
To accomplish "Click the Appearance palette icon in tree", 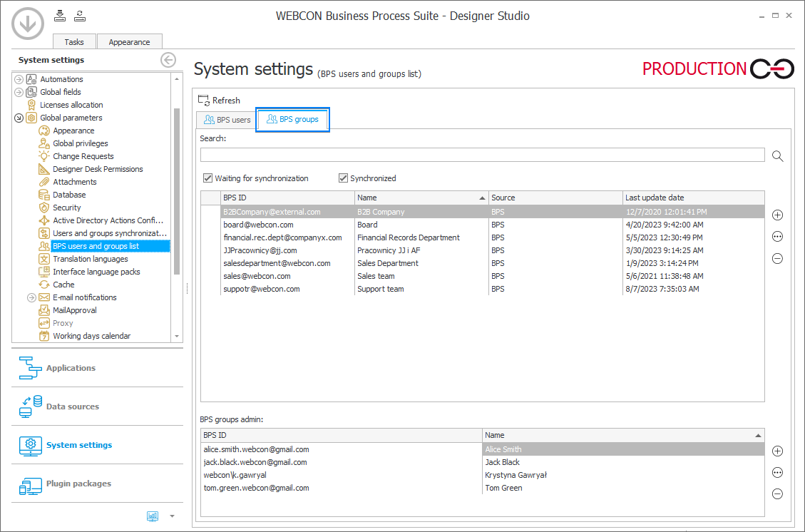I will [x=44, y=131].
